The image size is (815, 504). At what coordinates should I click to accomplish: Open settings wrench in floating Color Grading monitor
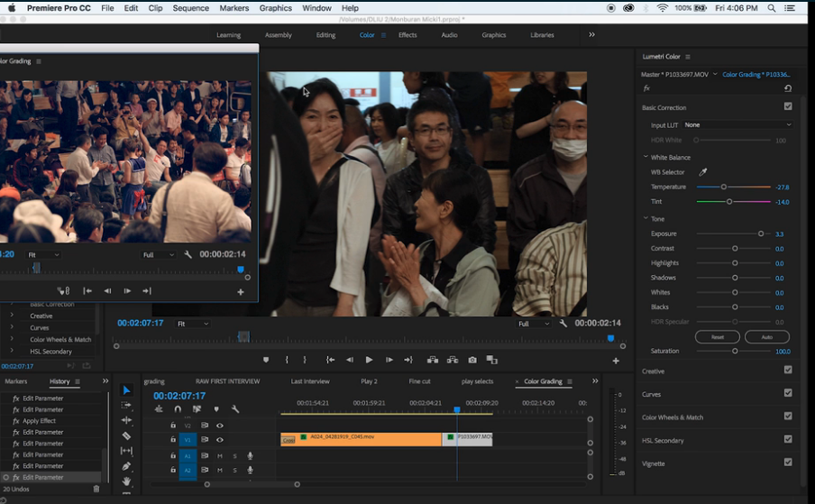(x=188, y=254)
